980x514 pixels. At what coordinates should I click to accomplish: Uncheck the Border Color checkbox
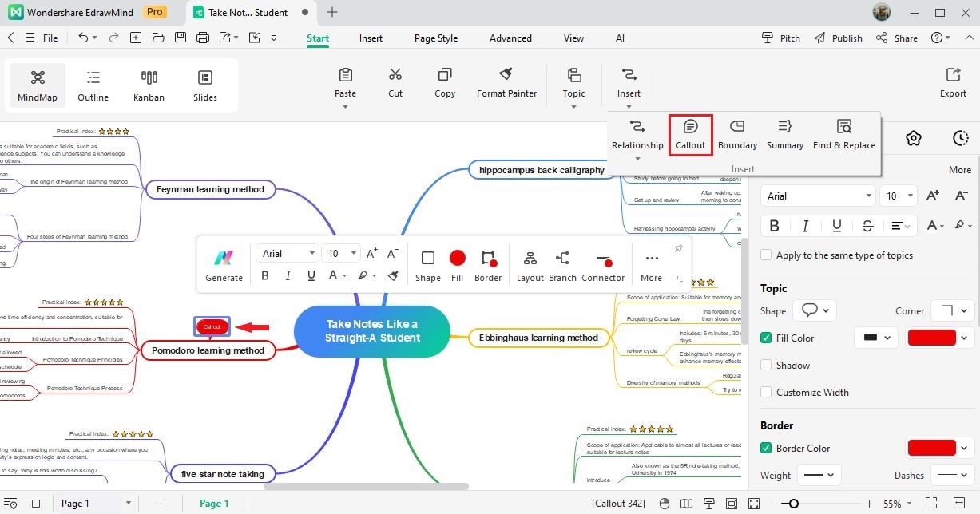pos(767,448)
